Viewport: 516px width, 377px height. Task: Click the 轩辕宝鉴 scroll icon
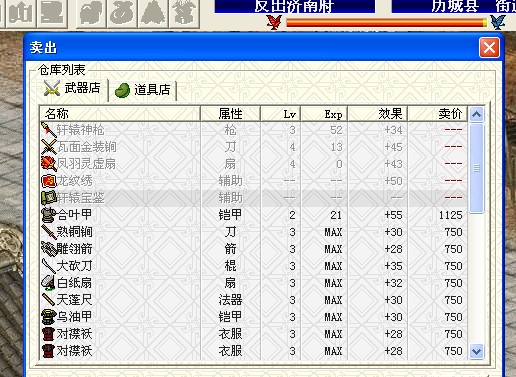click(x=49, y=198)
